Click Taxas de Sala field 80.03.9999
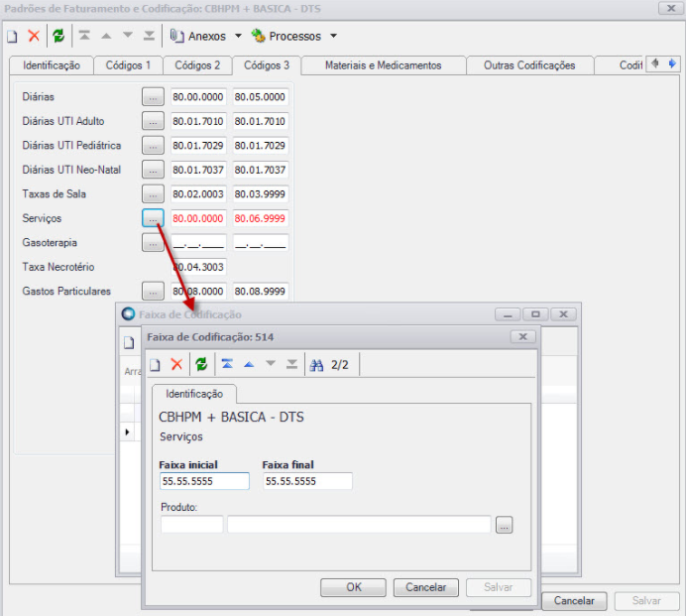This screenshot has width=686, height=616. pyautogui.click(x=261, y=194)
